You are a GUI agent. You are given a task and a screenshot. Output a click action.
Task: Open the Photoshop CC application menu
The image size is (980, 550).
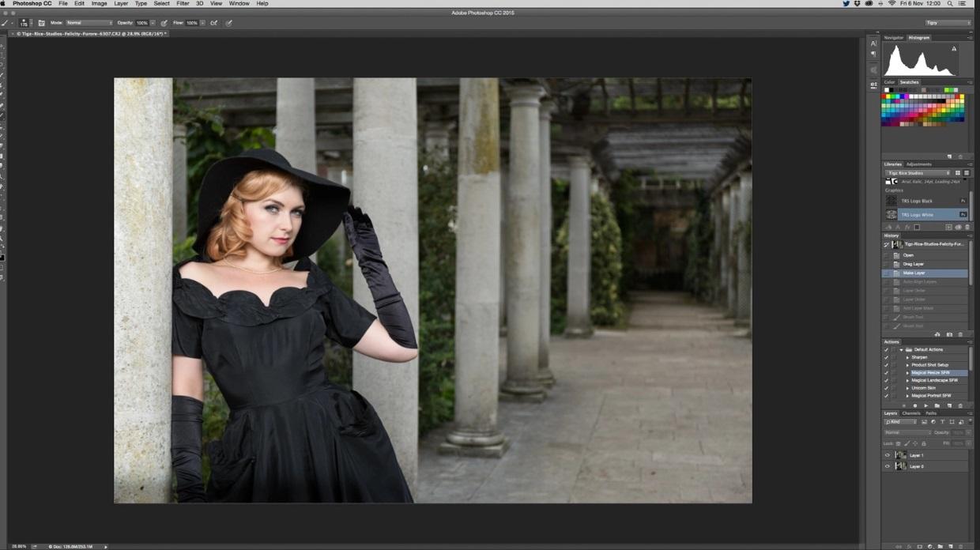pyautogui.click(x=32, y=3)
